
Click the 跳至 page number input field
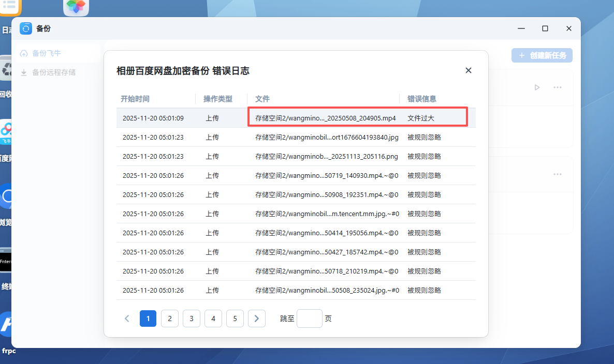click(309, 318)
